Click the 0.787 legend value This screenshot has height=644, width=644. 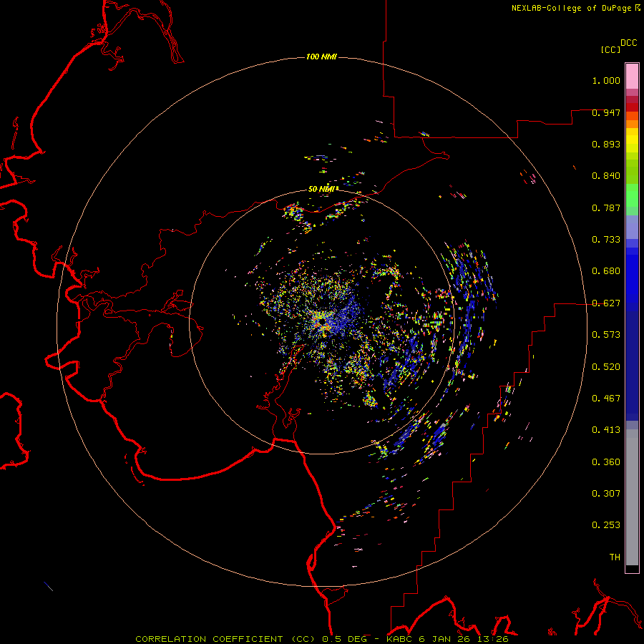point(606,208)
